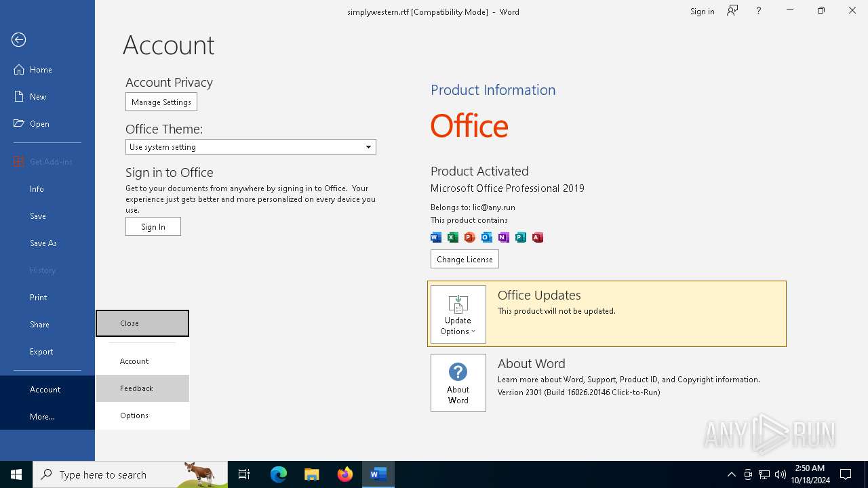Open the notification center icon
The height and width of the screenshot is (488, 868).
[x=846, y=474]
